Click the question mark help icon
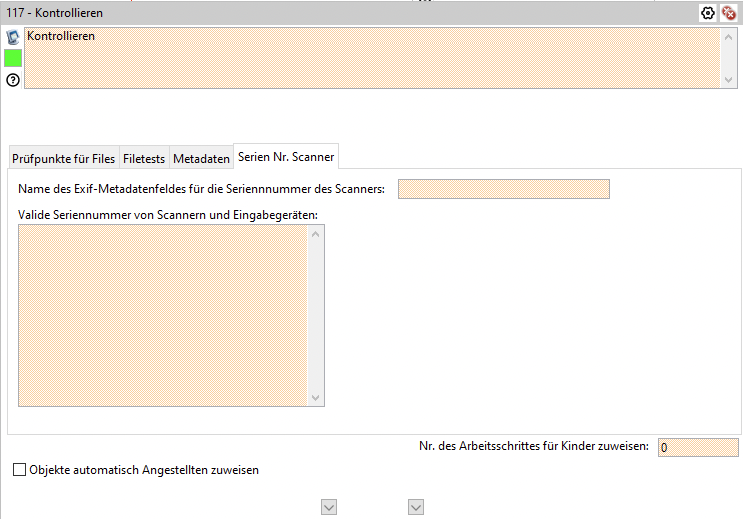Screen dimensions: 743x519 coord(13,79)
